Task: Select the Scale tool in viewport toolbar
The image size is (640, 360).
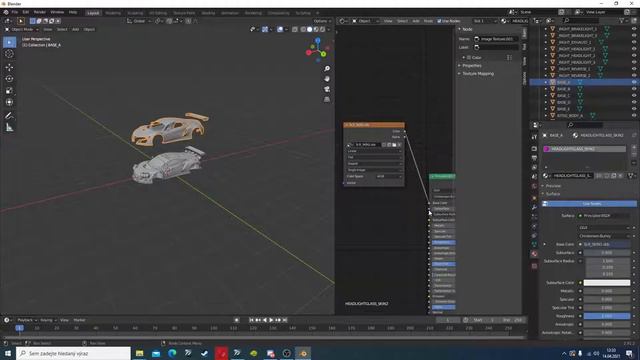Action: point(9,91)
